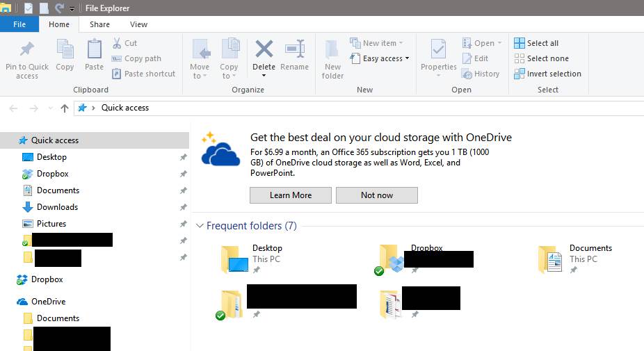Unpin Downloads using its pin icon
Viewport: 644px width, 351px height.
pyautogui.click(x=184, y=207)
